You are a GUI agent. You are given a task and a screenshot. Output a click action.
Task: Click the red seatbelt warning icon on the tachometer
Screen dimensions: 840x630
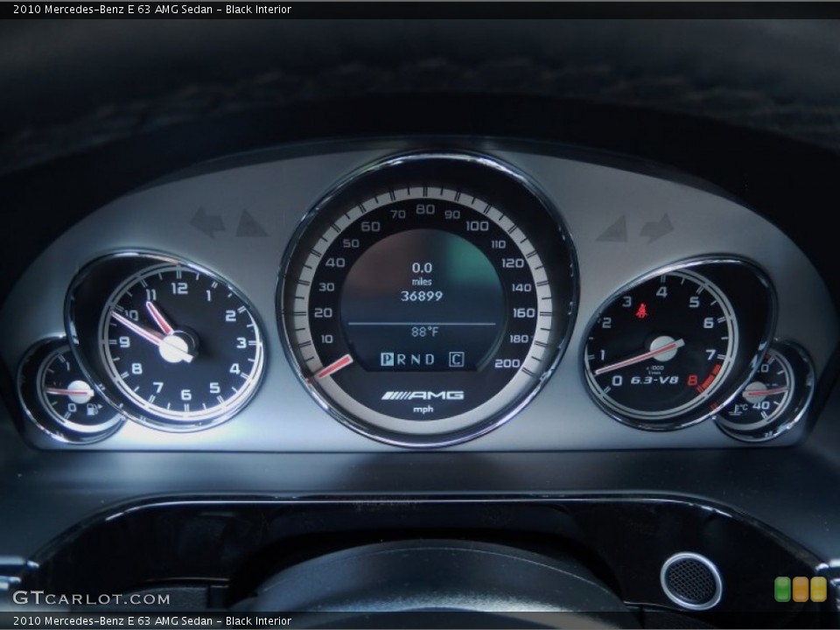tap(641, 311)
